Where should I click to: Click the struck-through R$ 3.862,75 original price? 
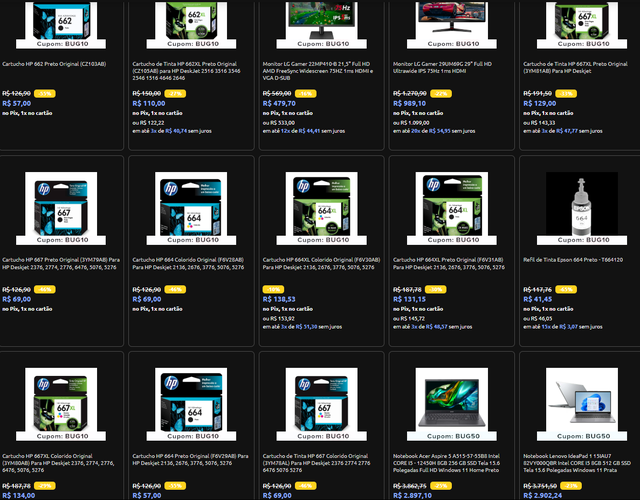tap(409, 486)
